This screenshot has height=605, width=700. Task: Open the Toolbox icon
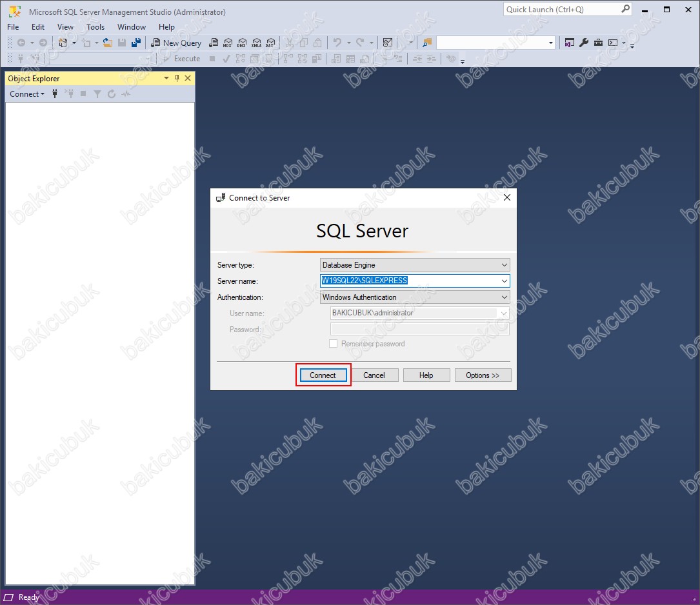pyautogui.click(x=598, y=43)
